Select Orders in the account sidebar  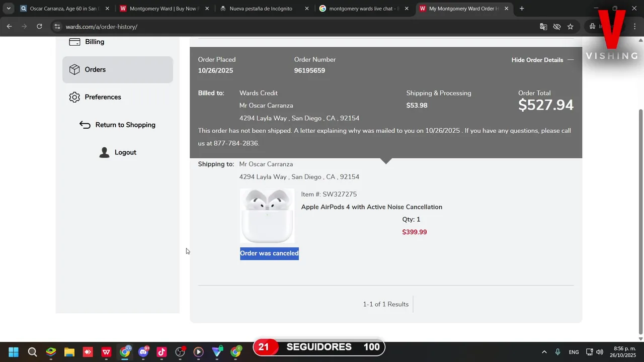point(118,69)
